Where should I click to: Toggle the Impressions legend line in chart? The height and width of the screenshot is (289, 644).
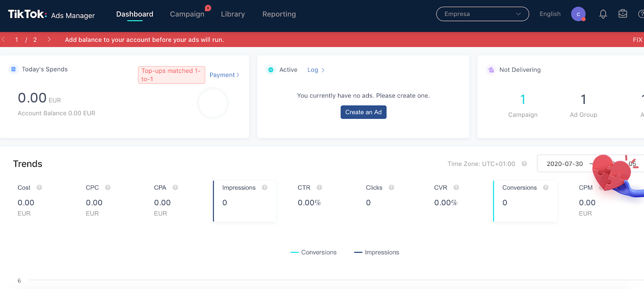377,252
